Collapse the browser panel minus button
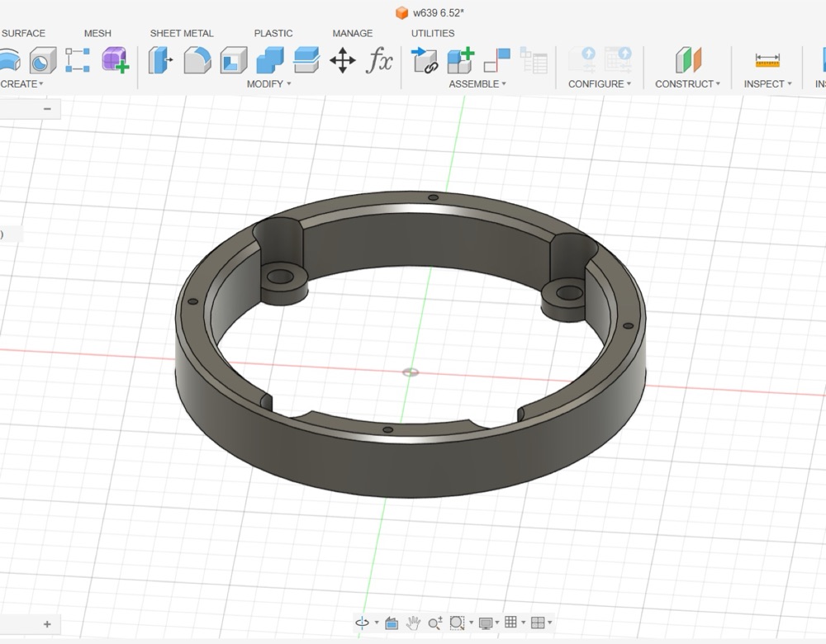Viewport: 826px width, 644px height. click(47, 109)
